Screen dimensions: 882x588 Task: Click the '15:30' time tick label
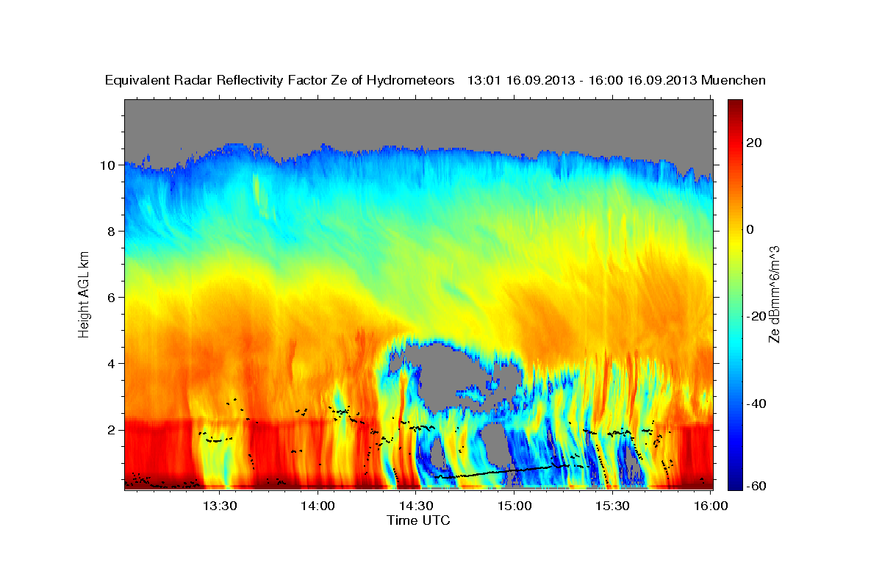click(x=612, y=506)
